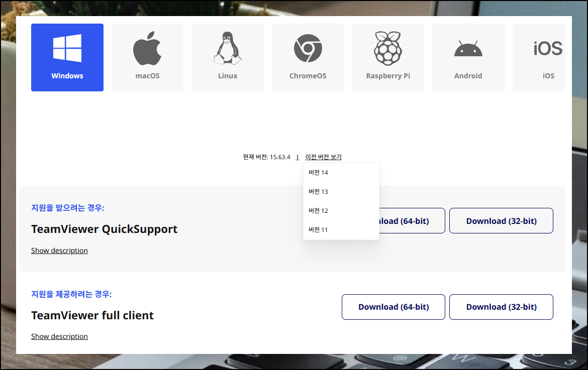Screen dimensions: 588x370
Task: Click the TeamViewer full client heading
Action: click(x=92, y=315)
